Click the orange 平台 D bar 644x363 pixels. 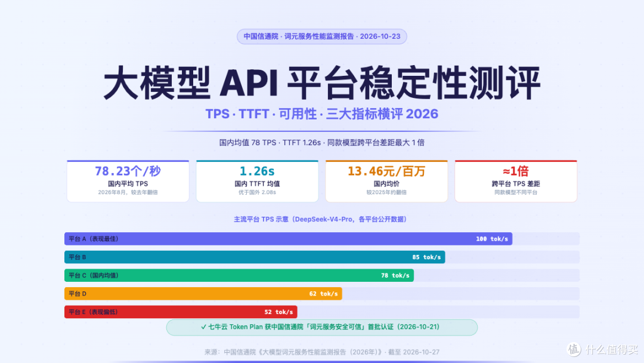[203, 294]
